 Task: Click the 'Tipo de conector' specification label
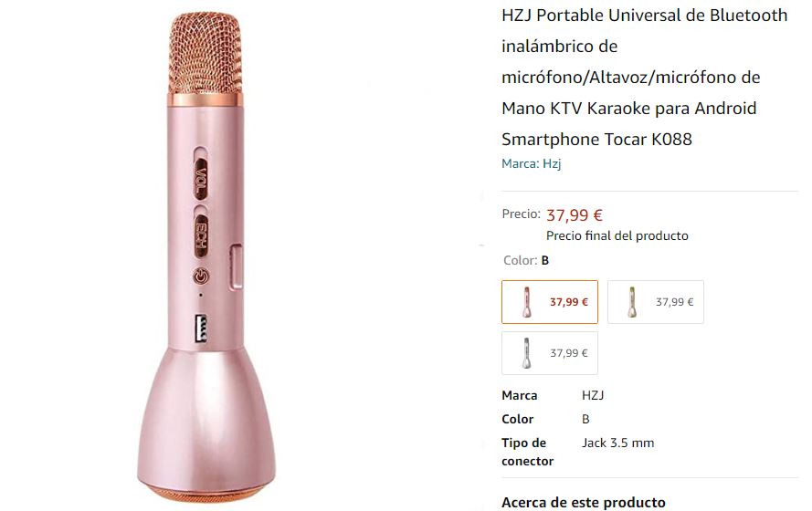(527, 453)
